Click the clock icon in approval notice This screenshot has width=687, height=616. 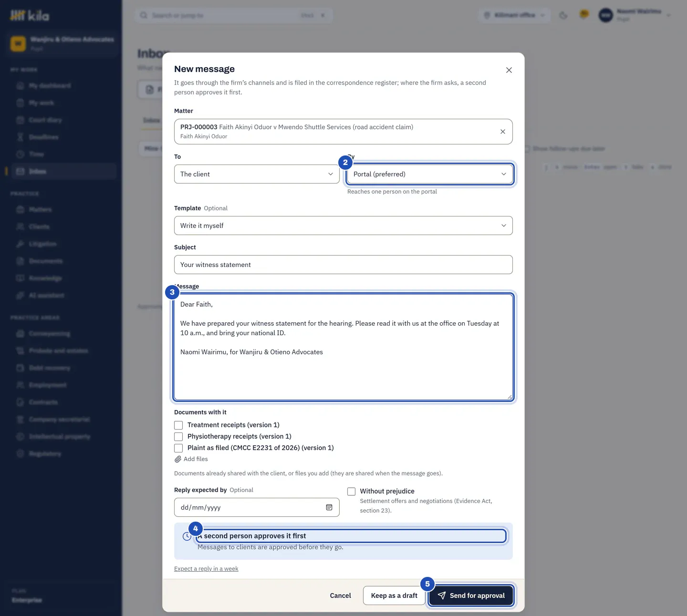pos(187,536)
